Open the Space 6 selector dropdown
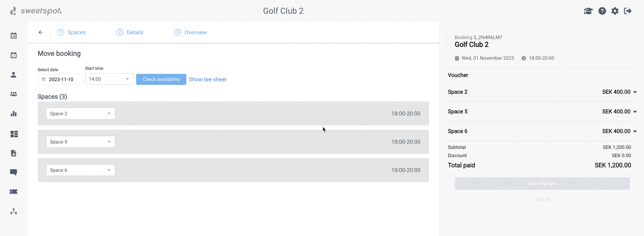The width and height of the screenshot is (644, 236). tap(80, 170)
